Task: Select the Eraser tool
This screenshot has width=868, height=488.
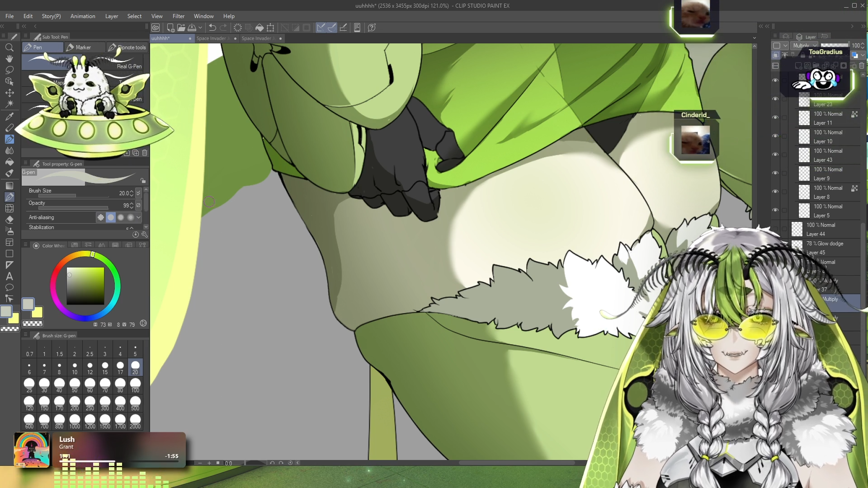Action: [x=9, y=220]
